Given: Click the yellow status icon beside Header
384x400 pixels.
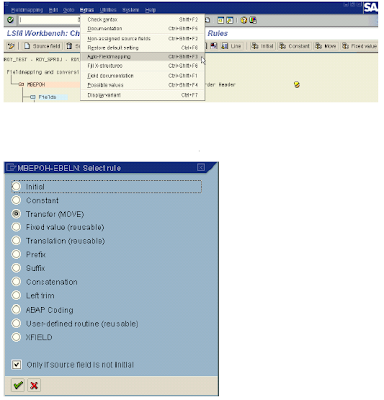Looking at the screenshot, I should pos(297,85).
